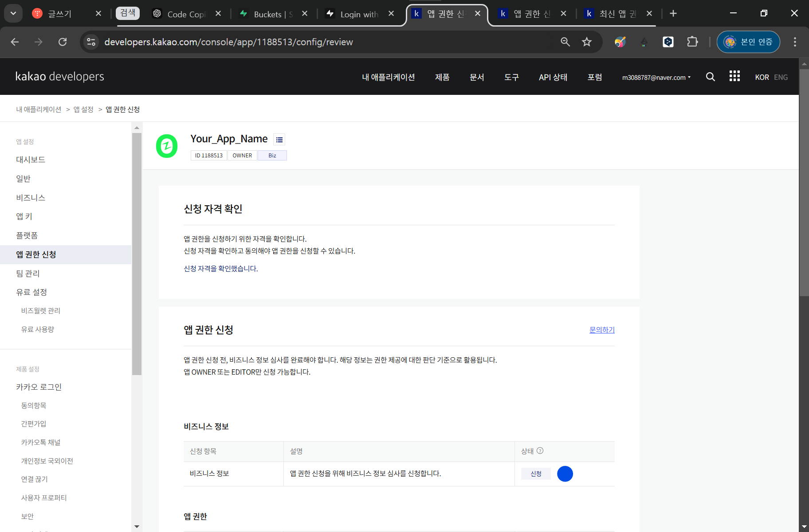
Task: Click the browser forward arrow
Action: 39,42
